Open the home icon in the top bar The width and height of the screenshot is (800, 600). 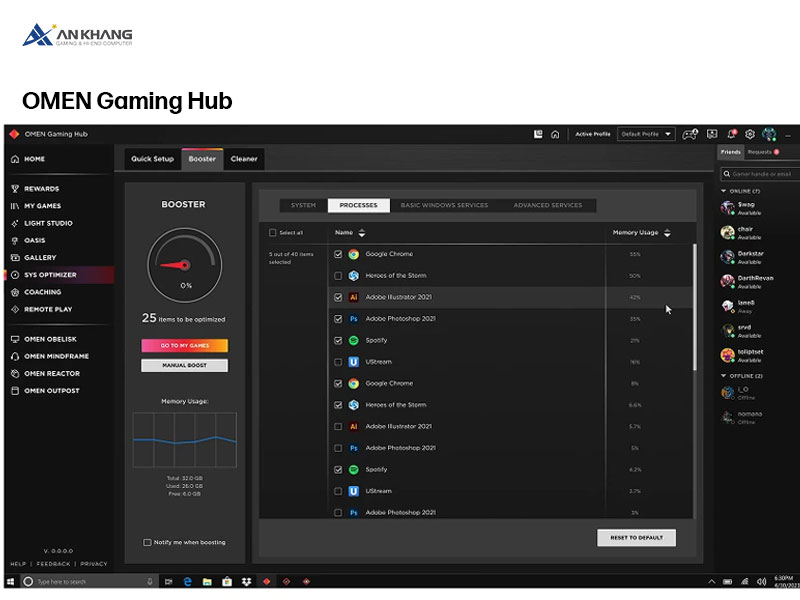pos(555,134)
